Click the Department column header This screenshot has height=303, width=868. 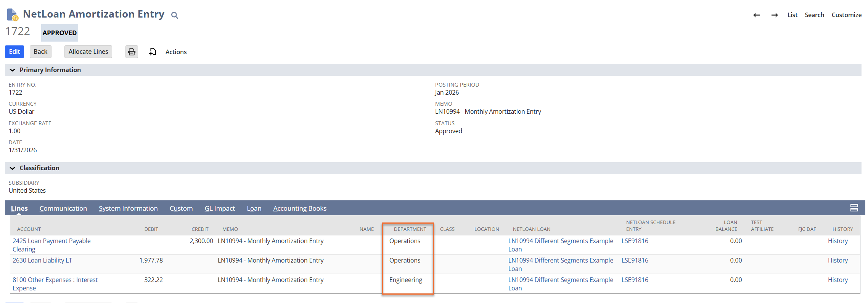click(x=410, y=229)
